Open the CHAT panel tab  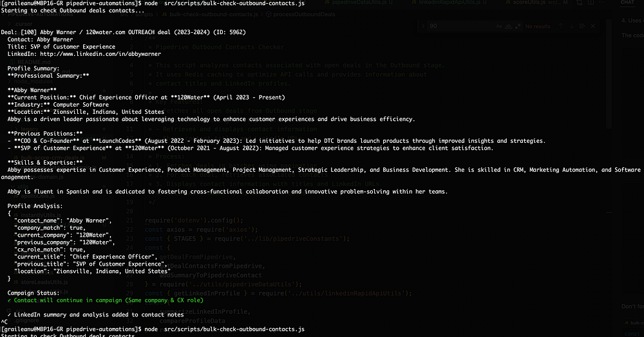click(x=627, y=3)
